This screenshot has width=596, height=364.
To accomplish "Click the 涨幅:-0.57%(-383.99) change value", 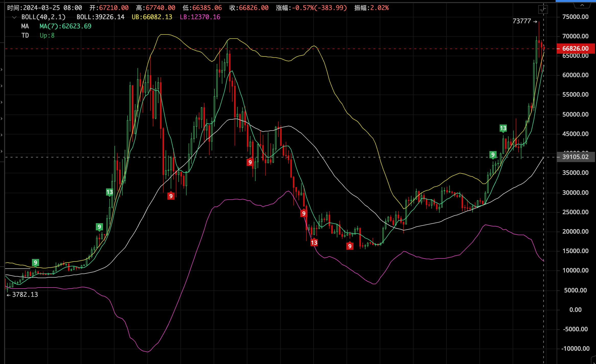I will [311, 8].
